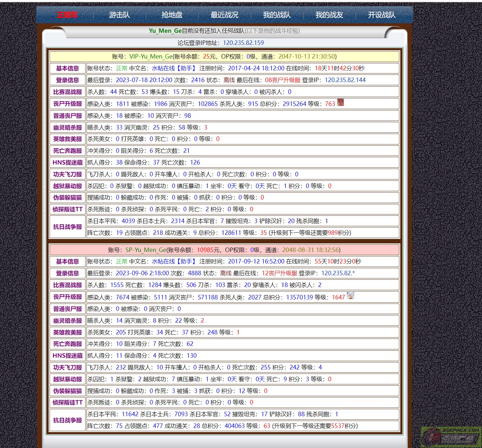This screenshot has width=482, height=448.
Task: Click VIP registration time 2017-04-24 18:12:00
Action: point(256,68)
